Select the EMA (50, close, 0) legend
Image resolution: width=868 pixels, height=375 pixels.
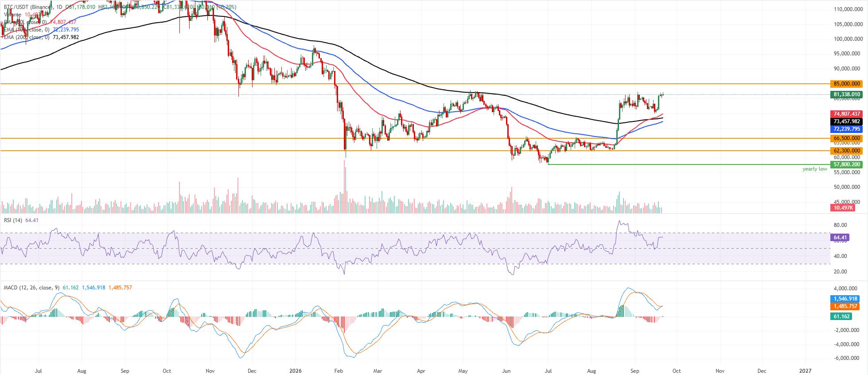(25, 22)
